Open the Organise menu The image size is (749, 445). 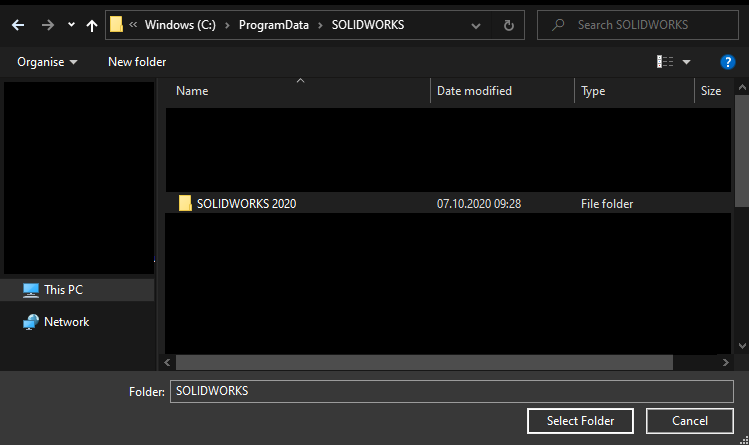coord(47,62)
